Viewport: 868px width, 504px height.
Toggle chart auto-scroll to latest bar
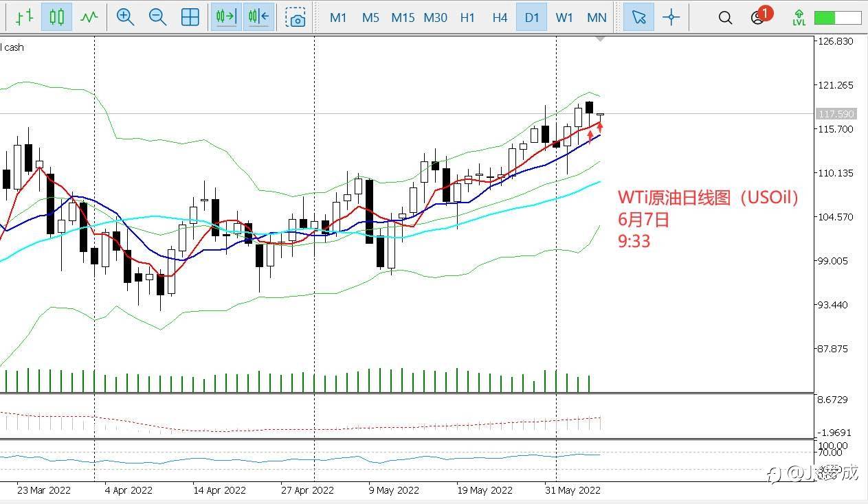(226, 17)
